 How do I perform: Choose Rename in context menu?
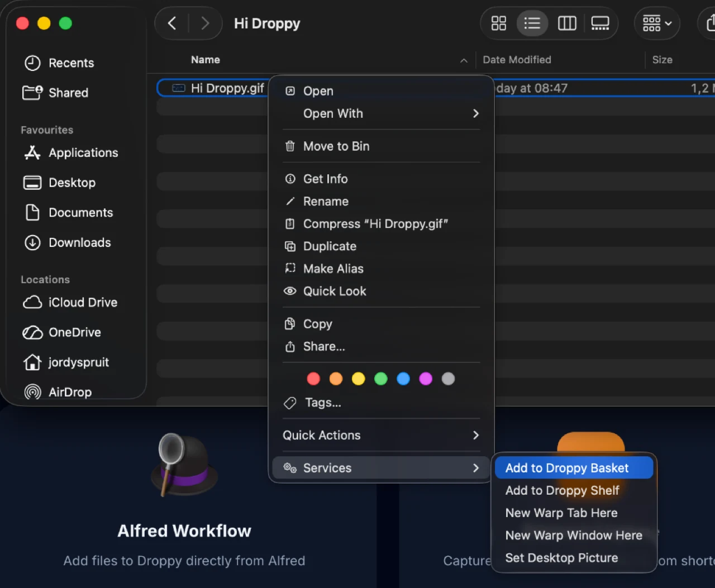tap(382, 202)
